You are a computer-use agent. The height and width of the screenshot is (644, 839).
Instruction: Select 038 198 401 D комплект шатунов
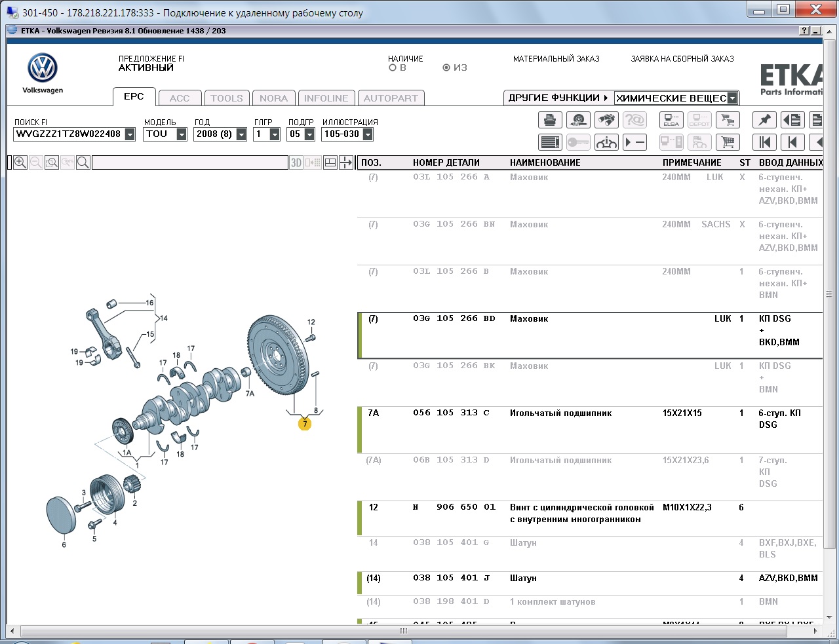(x=590, y=607)
